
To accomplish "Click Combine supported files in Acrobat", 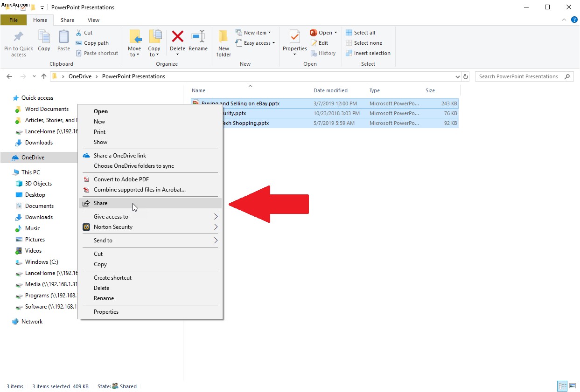I will coord(150,190).
